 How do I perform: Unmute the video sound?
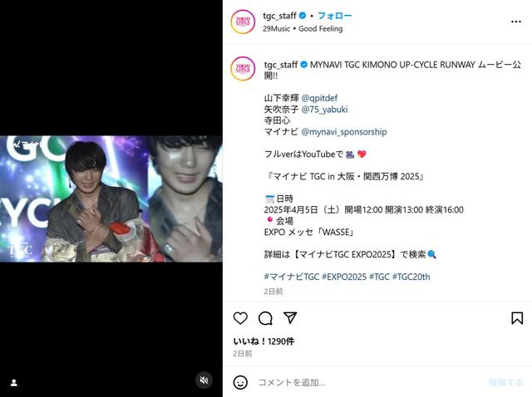point(204,380)
